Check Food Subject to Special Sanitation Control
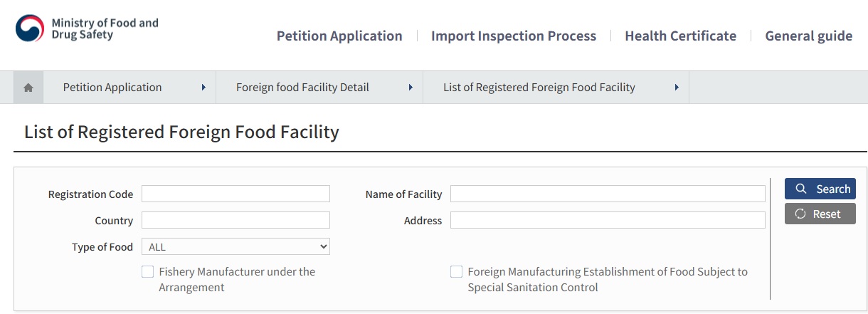The image size is (868, 314). pos(457,271)
